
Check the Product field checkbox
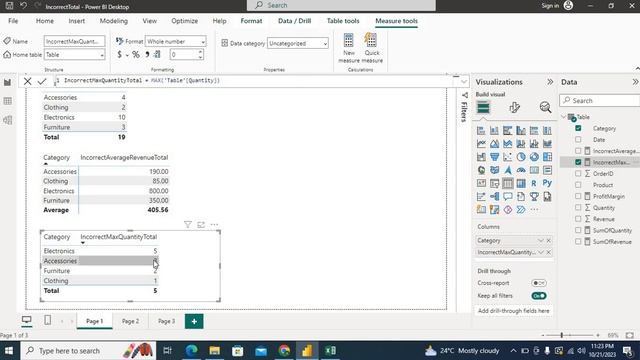[578, 185]
